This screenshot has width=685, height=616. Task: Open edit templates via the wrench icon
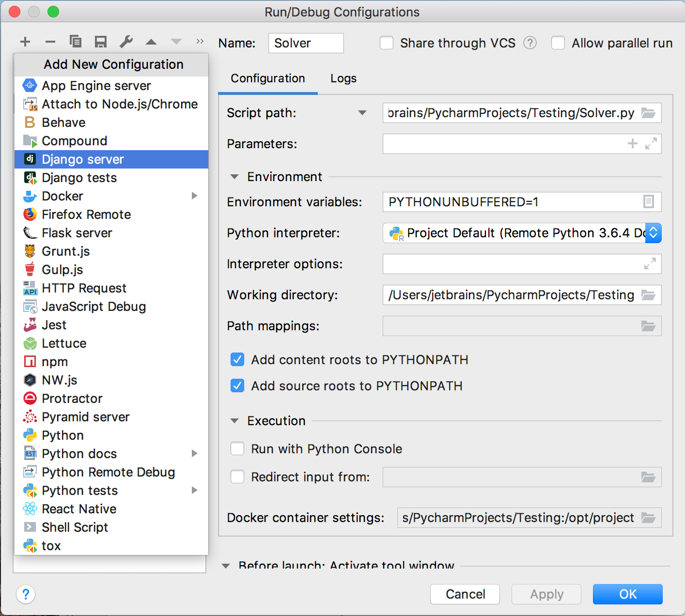126,42
